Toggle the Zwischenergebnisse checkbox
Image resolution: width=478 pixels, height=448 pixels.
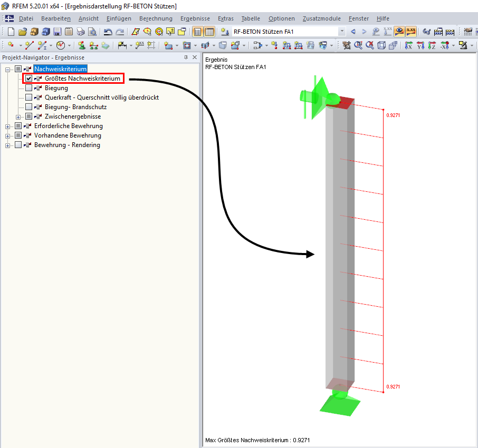pyautogui.click(x=28, y=116)
